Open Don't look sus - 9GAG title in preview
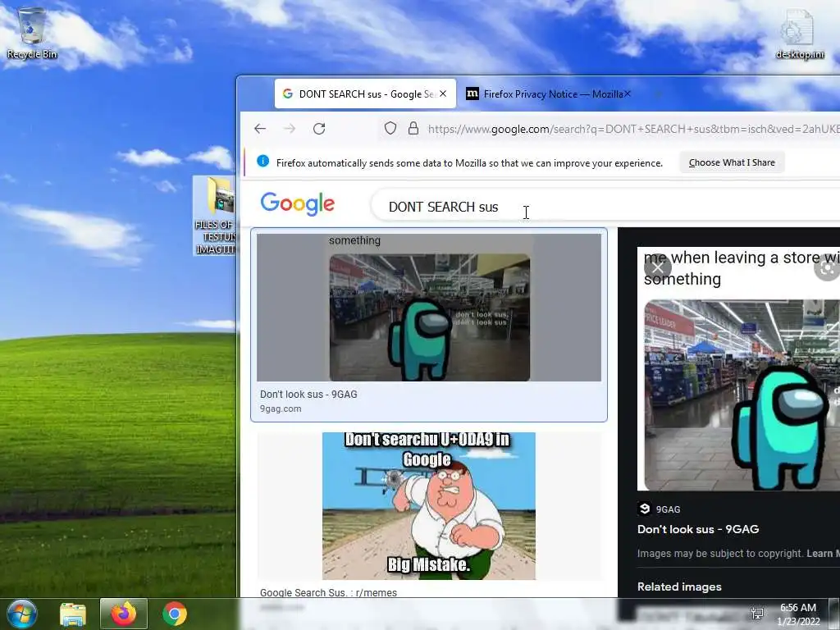The image size is (840, 630). click(698, 529)
